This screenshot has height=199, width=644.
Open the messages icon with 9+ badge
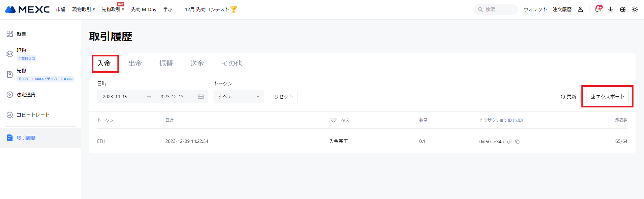click(598, 9)
